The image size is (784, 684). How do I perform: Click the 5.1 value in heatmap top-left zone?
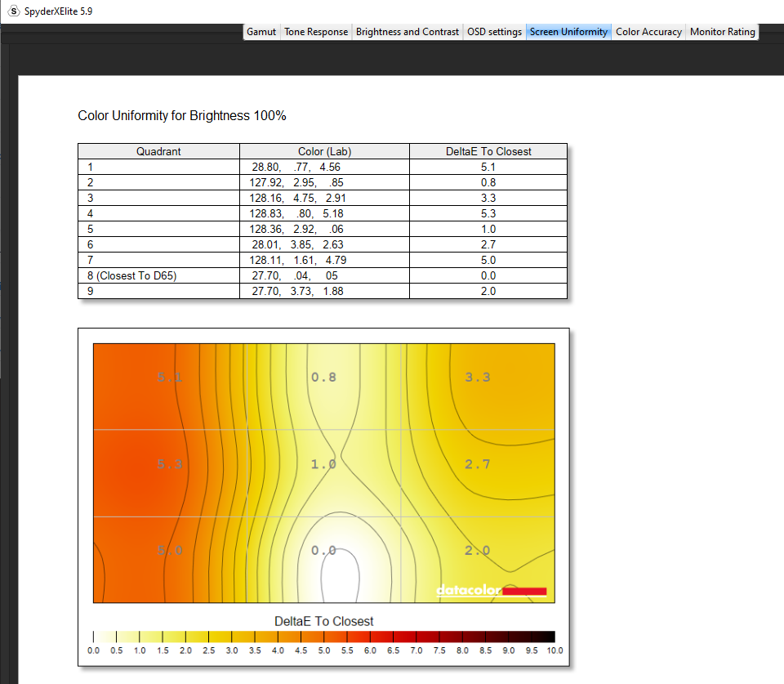[170, 377]
